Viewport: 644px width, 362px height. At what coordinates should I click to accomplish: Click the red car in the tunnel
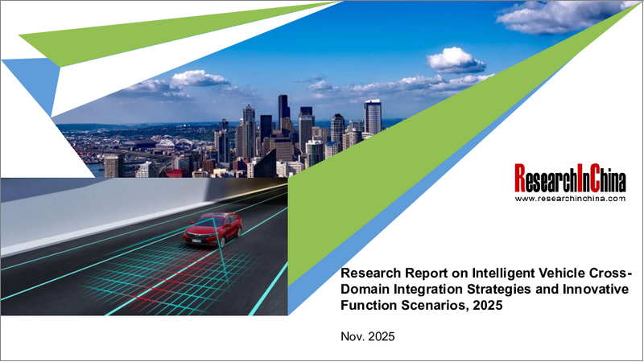coord(212,228)
